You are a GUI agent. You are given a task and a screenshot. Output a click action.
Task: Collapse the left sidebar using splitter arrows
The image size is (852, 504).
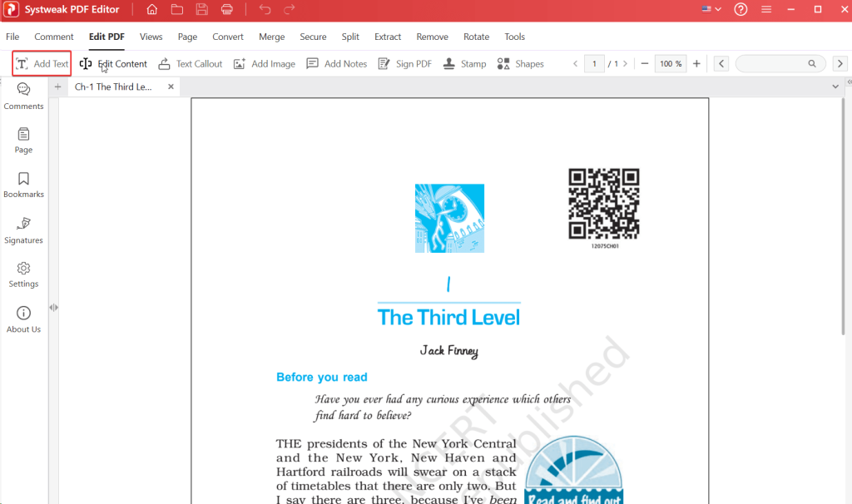(x=53, y=307)
